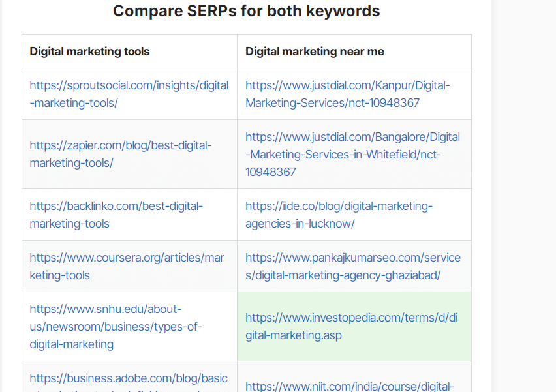Open the zapier.com best digital marketing tools link

pos(121,154)
